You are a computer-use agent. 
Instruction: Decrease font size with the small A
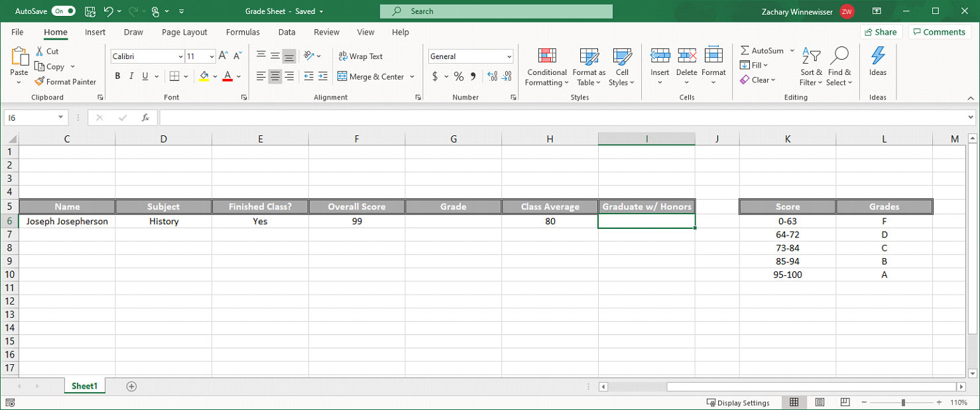(x=237, y=56)
